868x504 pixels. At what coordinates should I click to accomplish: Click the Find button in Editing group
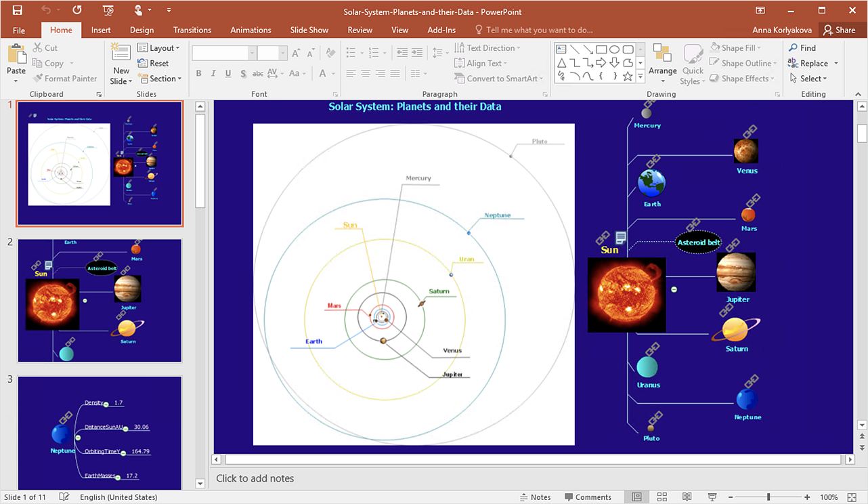[x=802, y=48]
